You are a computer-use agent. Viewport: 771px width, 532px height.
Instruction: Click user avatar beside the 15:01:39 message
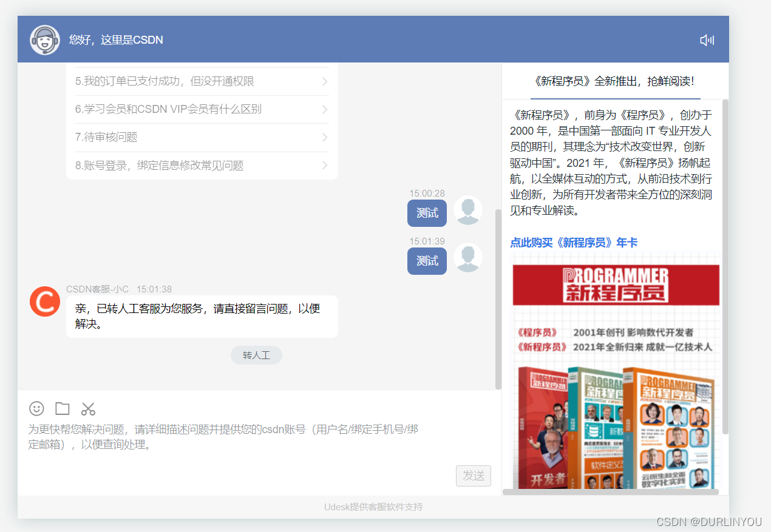pos(468,258)
